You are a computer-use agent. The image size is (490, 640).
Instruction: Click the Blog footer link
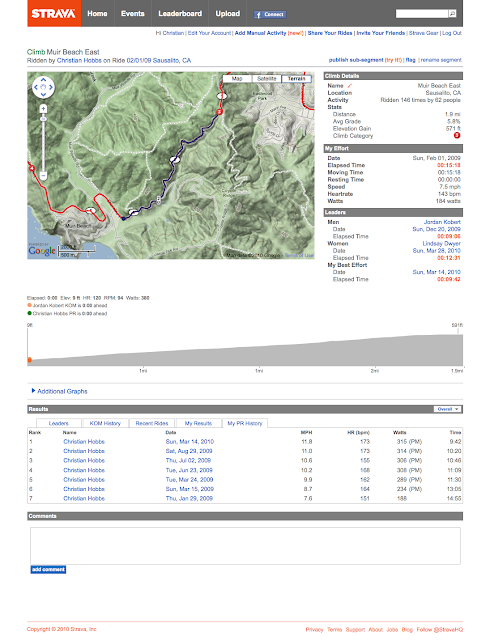point(407,630)
